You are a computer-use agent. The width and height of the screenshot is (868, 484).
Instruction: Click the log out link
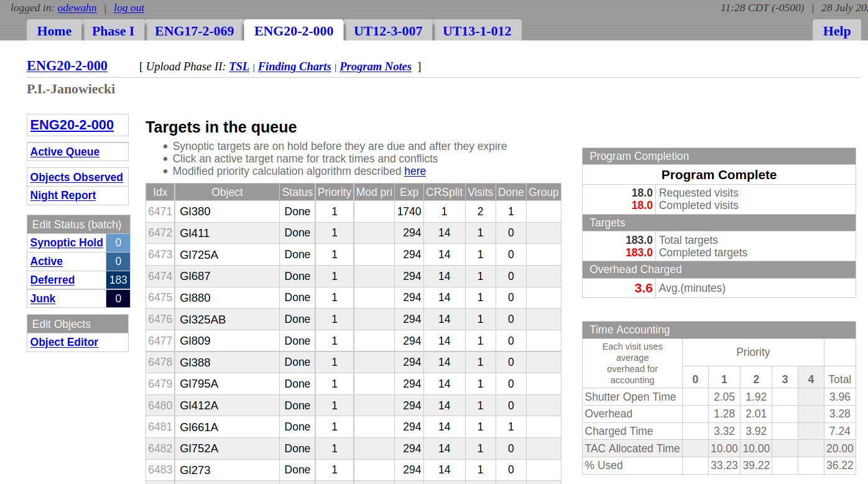129,8
